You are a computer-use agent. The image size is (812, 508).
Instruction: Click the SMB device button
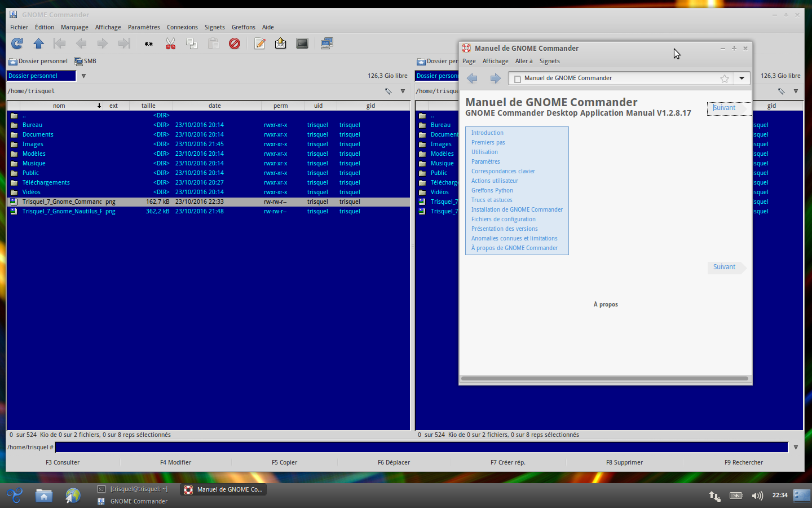click(85, 61)
